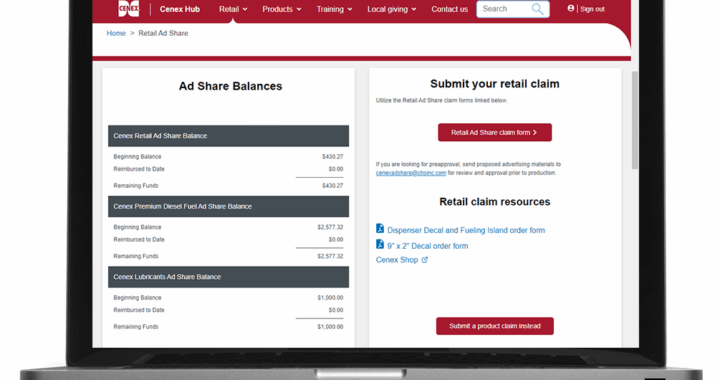Go to Contact us page
Image resolution: width=720 pixels, height=380 pixels.
(450, 9)
